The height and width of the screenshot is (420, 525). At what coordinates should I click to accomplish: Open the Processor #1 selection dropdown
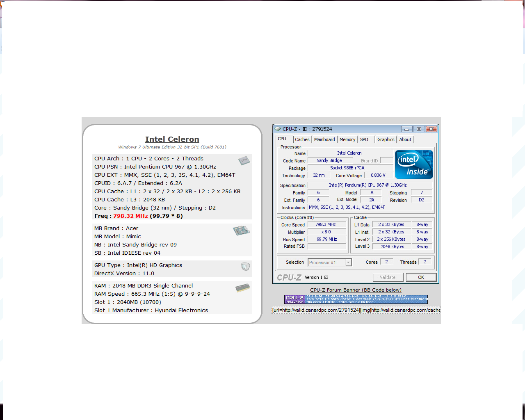pos(330,262)
